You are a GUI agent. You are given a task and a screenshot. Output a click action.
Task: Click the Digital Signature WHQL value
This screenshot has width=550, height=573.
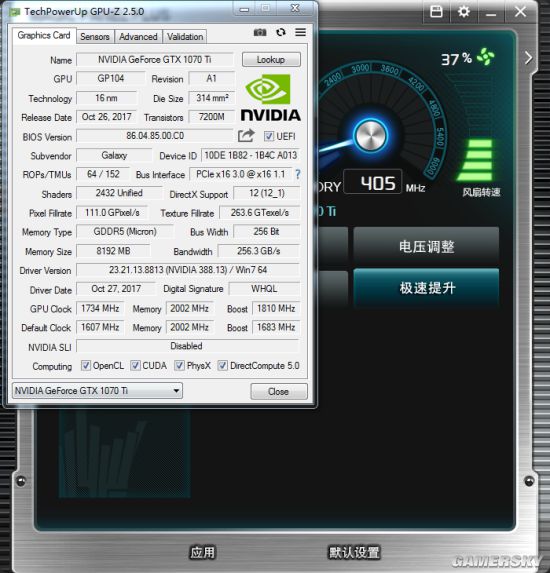coord(264,289)
